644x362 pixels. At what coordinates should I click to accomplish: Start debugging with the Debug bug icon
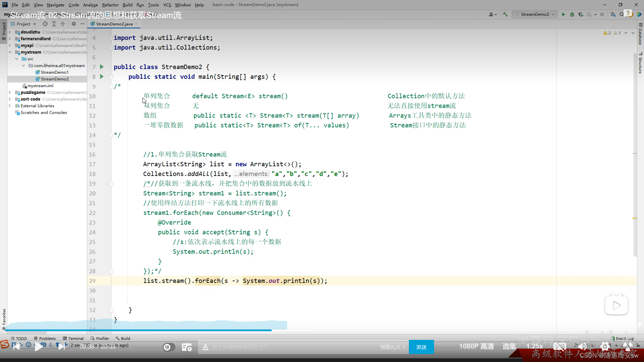[572, 14]
